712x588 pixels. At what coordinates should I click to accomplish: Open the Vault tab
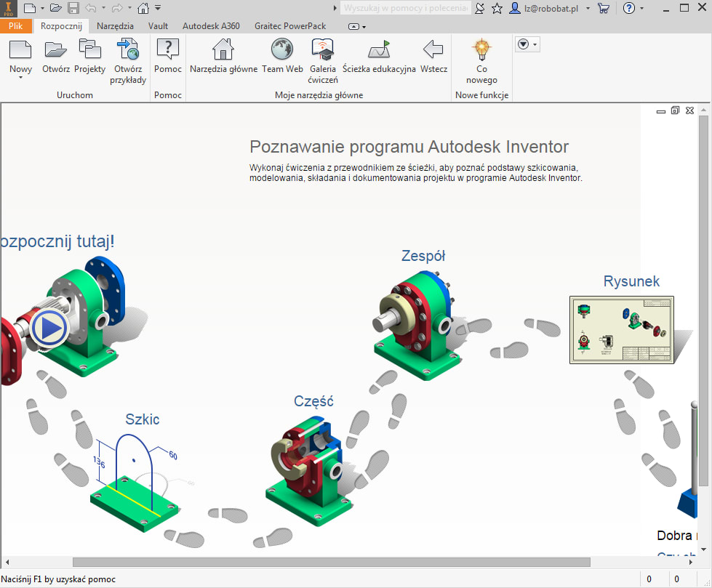pyautogui.click(x=158, y=26)
